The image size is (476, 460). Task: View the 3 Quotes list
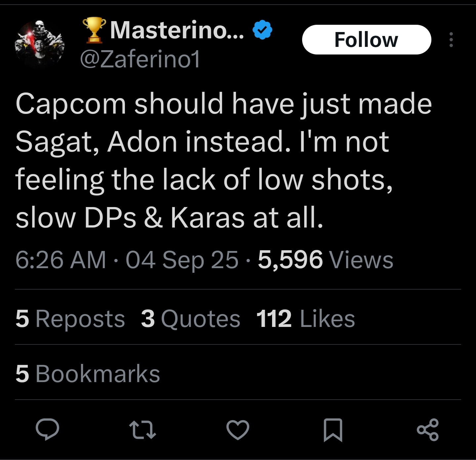click(190, 319)
